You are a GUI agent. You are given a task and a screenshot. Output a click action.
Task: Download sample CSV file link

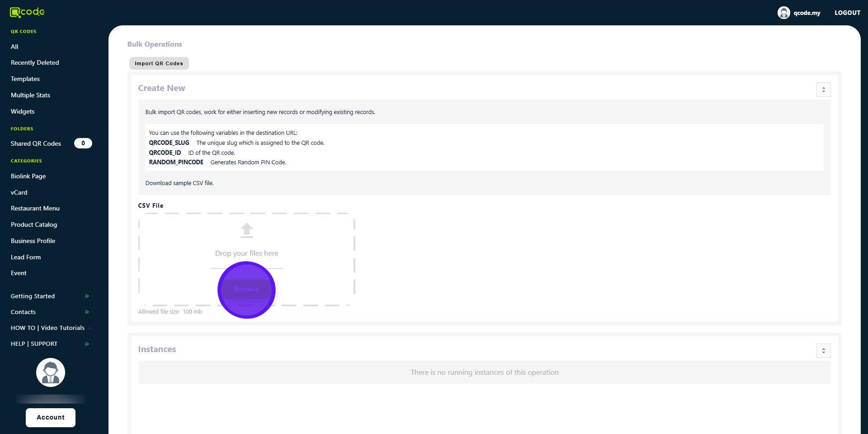(179, 183)
